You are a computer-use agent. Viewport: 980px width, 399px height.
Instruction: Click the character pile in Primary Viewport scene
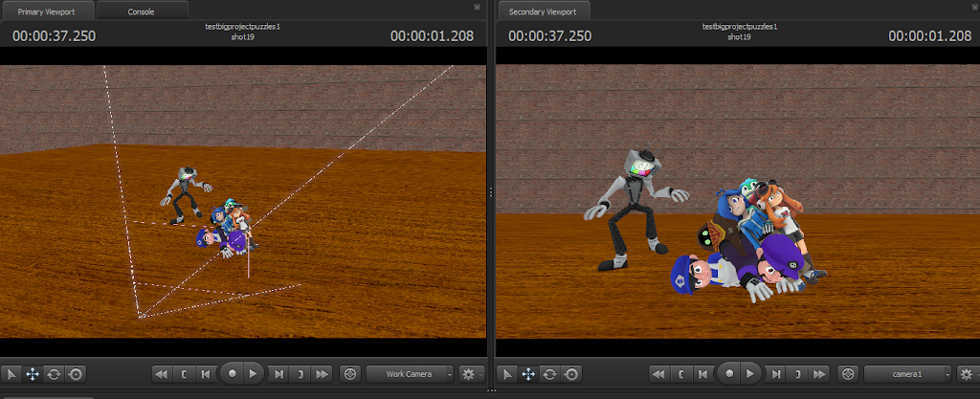click(x=228, y=228)
